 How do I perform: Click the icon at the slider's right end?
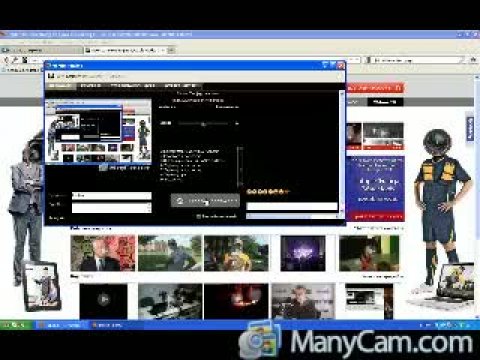(x=237, y=124)
